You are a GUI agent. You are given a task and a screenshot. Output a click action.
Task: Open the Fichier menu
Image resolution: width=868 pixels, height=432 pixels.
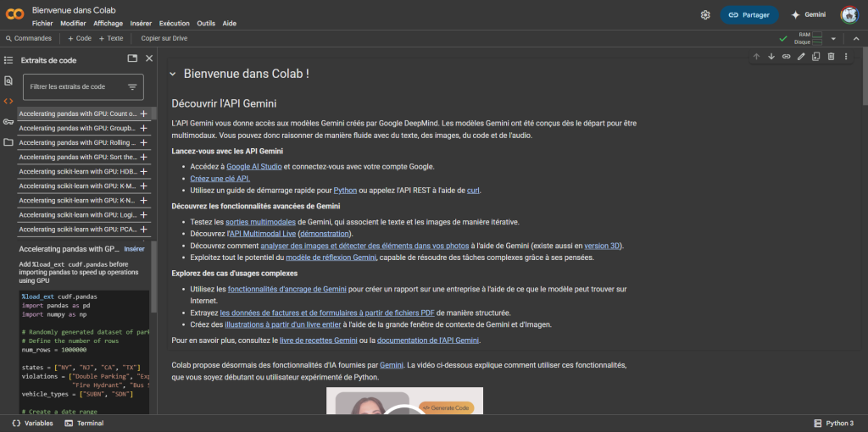42,23
